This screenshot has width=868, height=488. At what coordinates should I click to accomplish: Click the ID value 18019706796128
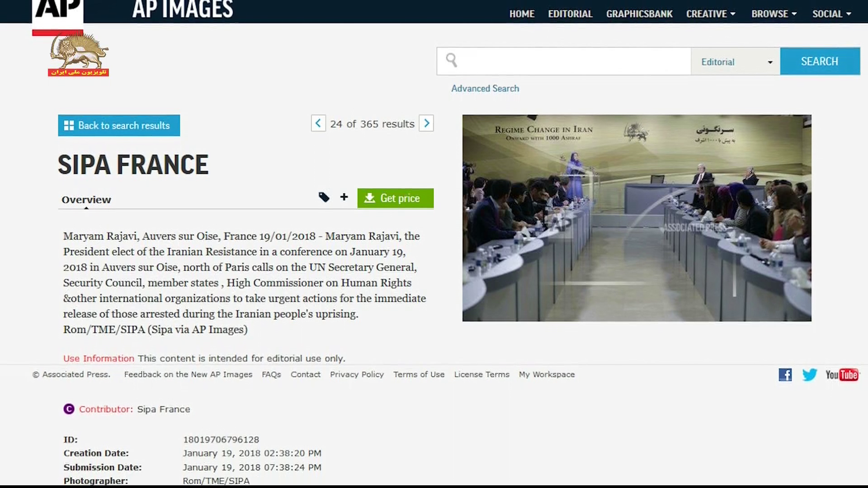click(x=221, y=440)
